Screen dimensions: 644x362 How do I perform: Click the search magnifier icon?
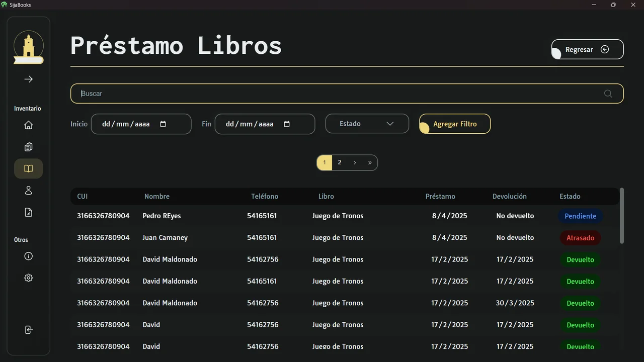(x=608, y=94)
